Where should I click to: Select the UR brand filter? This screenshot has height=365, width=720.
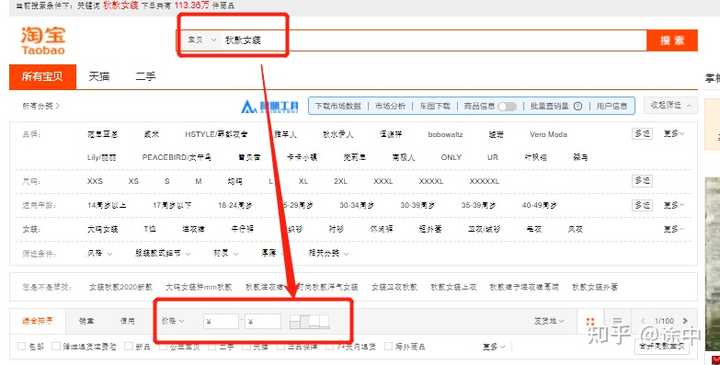tap(492, 157)
